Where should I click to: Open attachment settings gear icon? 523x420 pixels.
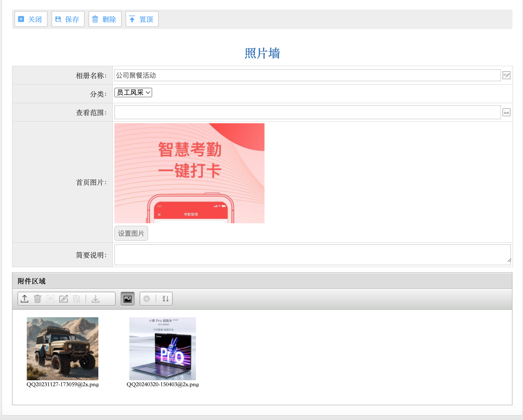point(147,299)
